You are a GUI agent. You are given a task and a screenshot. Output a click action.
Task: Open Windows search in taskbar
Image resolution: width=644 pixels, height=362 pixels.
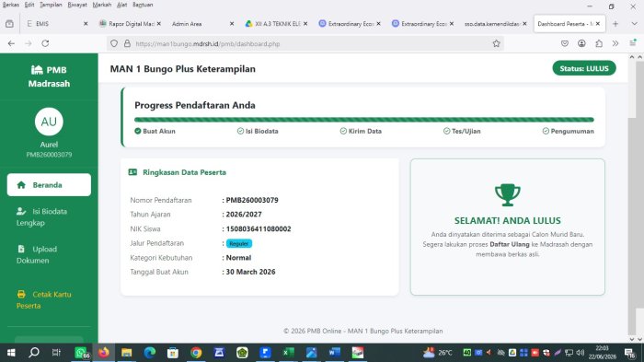tap(34, 353)
